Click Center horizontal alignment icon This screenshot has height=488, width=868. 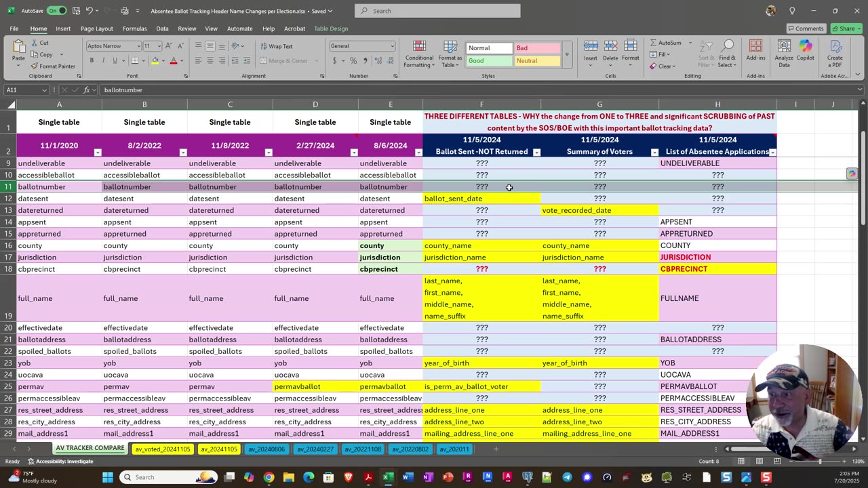[x=210, y=60]
